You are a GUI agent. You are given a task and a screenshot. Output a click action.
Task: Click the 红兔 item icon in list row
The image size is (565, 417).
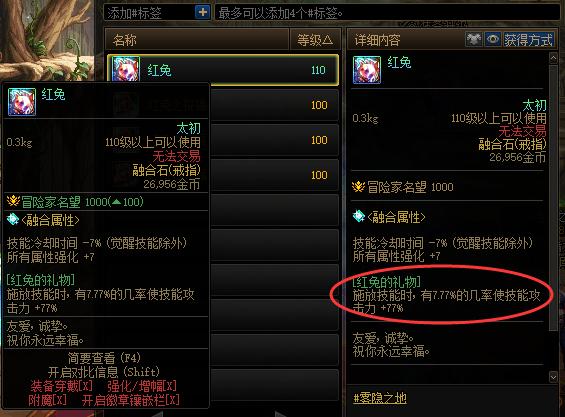[x=126, y=69]
